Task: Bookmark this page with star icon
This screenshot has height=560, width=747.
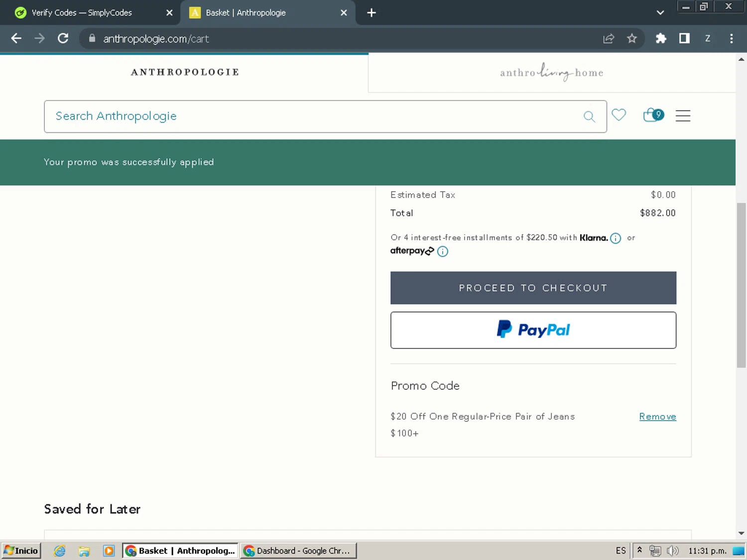Action: point(632,38)
